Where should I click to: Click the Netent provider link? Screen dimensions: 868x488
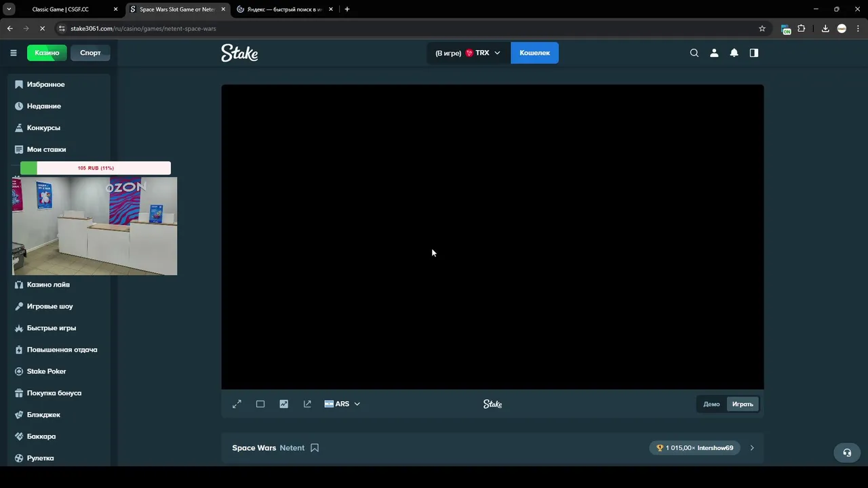tap(292, 448)
